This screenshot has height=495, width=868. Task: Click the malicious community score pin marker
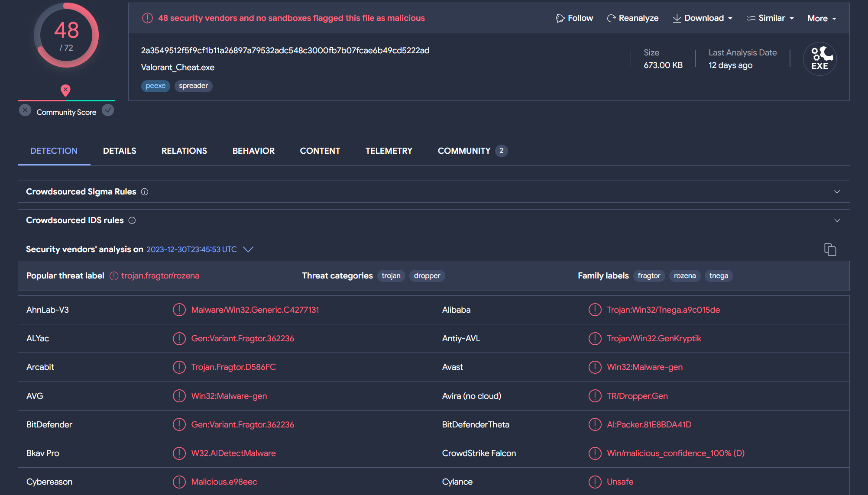pos(65,90)
